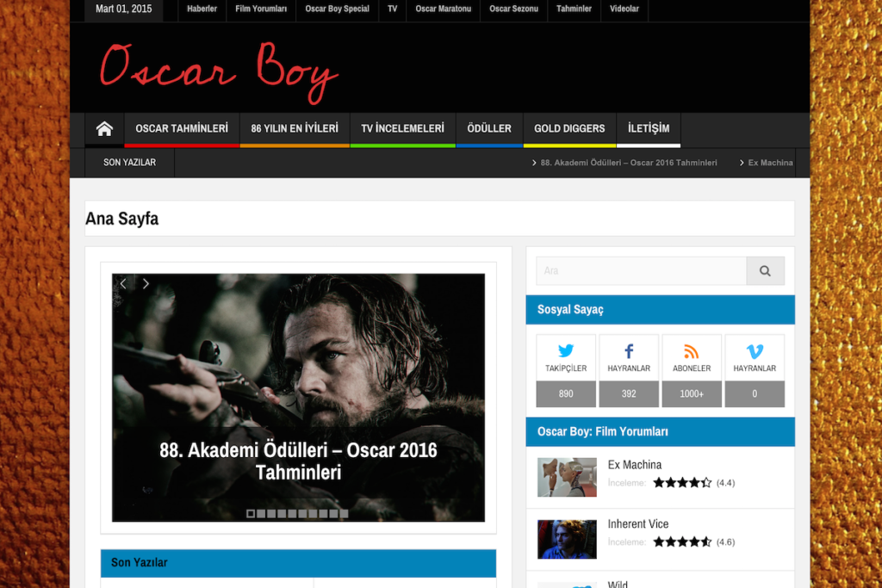
Task: Click the Ex Machina review thumbnail
Action: [567, 477]
